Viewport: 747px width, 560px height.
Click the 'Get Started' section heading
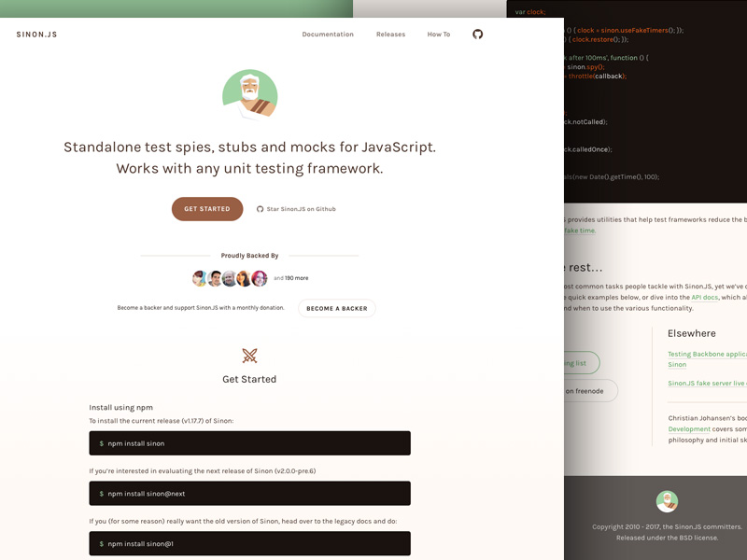coord(249,380)
